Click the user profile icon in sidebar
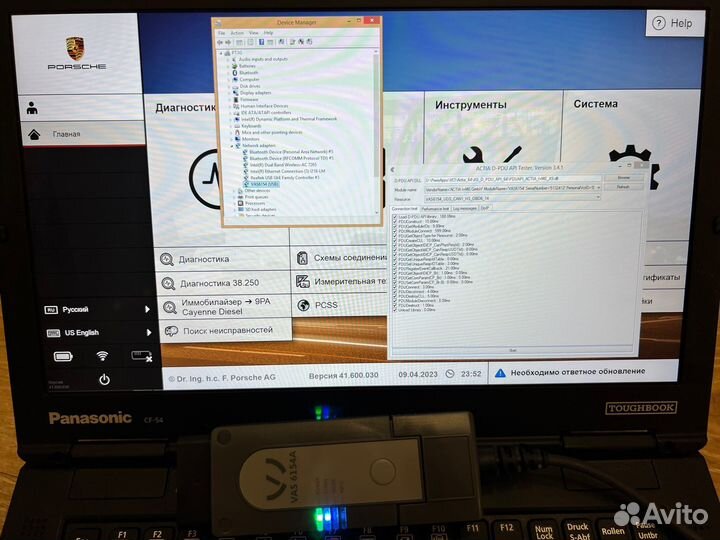 (33, 108)
